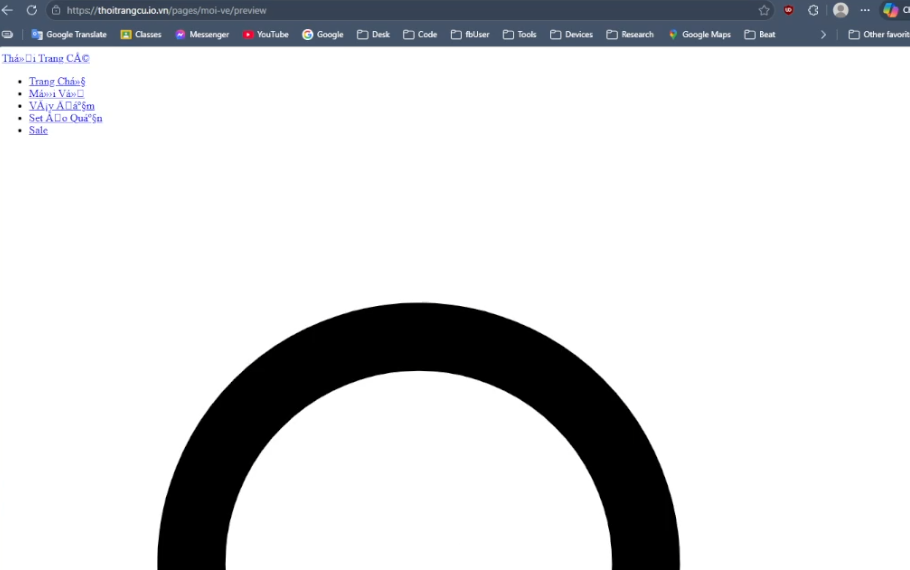This screenshot has width=910, height=570.
Task: Open the Tools bookmarks folder
Action: tap(519, 34)
